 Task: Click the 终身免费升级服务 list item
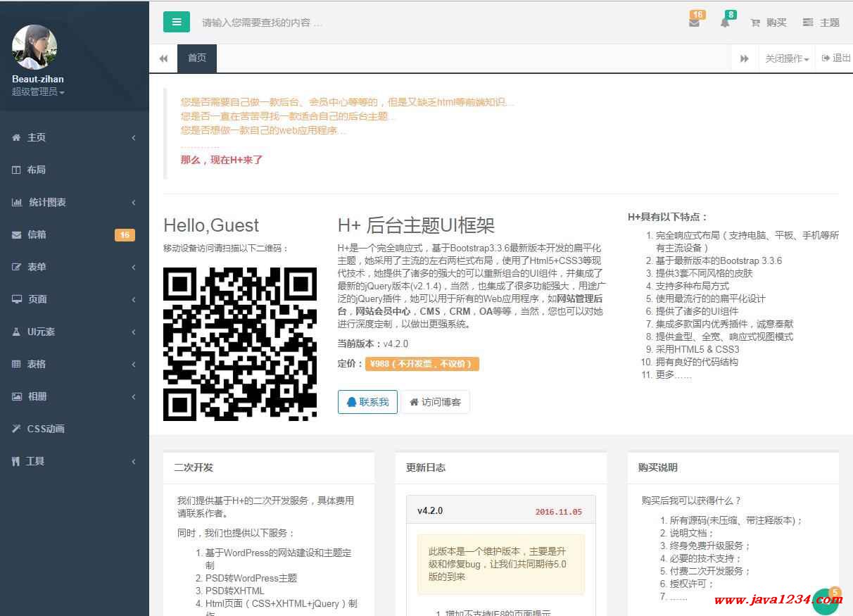(710, 546)
